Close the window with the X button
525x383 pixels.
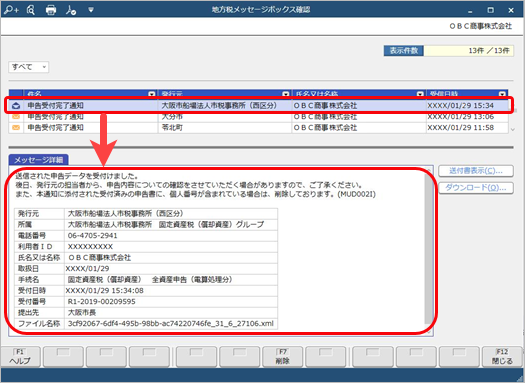point(511,10)
